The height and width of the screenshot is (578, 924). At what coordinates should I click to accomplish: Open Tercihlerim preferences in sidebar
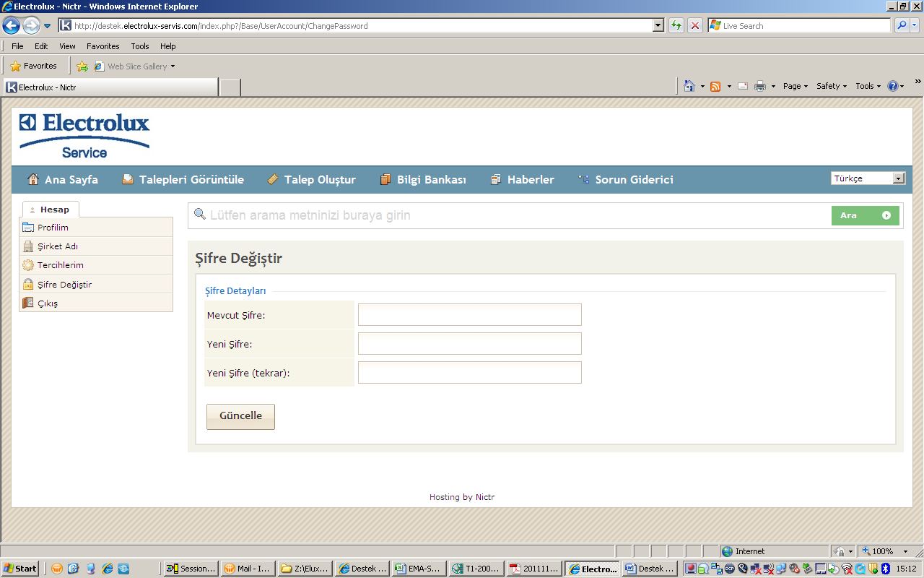coord(96,265)
